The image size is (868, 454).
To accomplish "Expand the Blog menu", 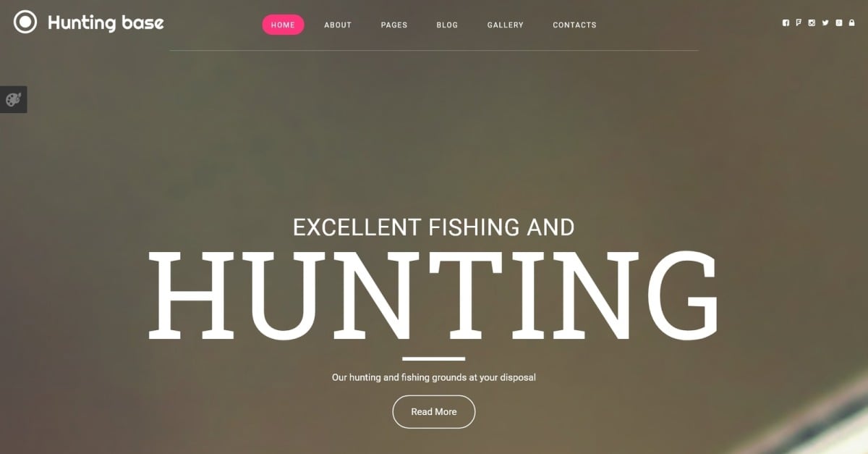I will 447,25.
